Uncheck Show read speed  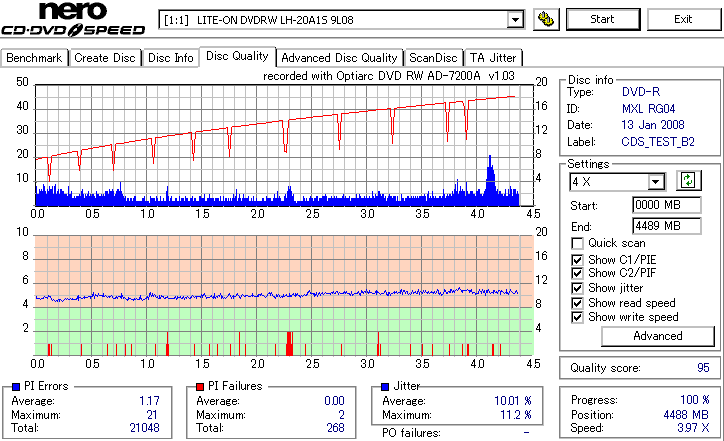pyautogui.click(x=577, y=303)
